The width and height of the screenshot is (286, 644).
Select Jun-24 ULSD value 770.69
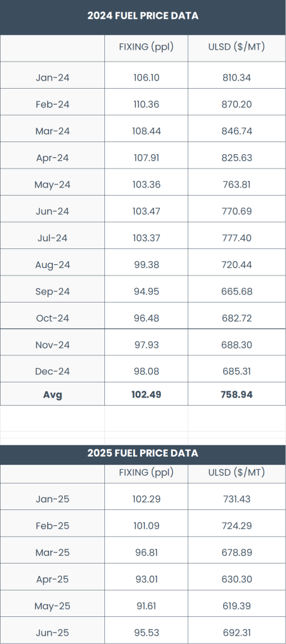[236, 211]
